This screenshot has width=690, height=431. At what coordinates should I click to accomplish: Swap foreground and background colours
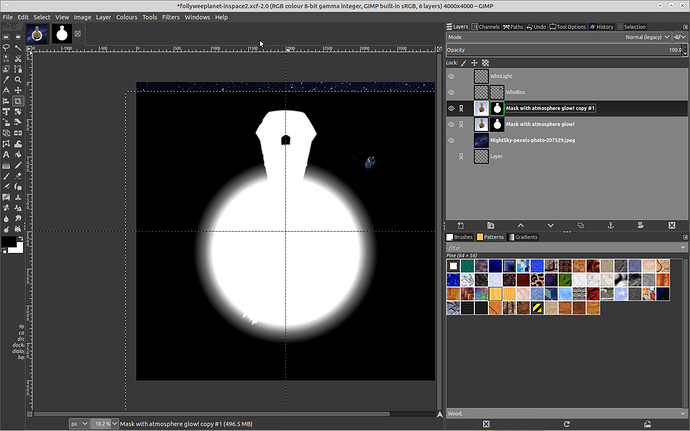[x=21, y=238]
